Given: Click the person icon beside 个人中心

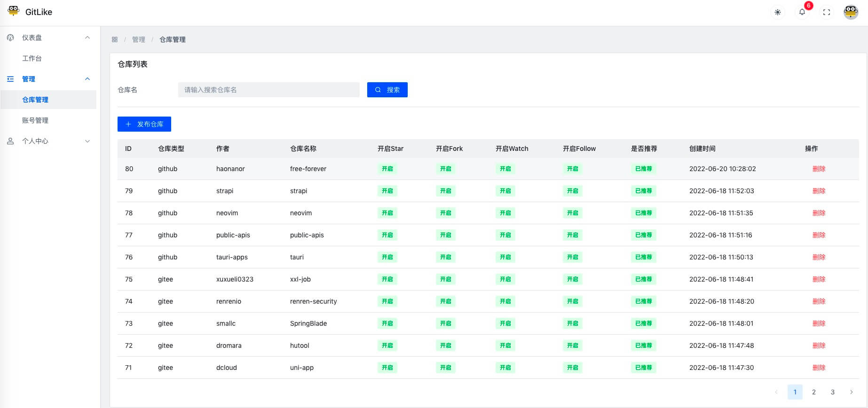Looking at the screenshot, I should [10, 141].
